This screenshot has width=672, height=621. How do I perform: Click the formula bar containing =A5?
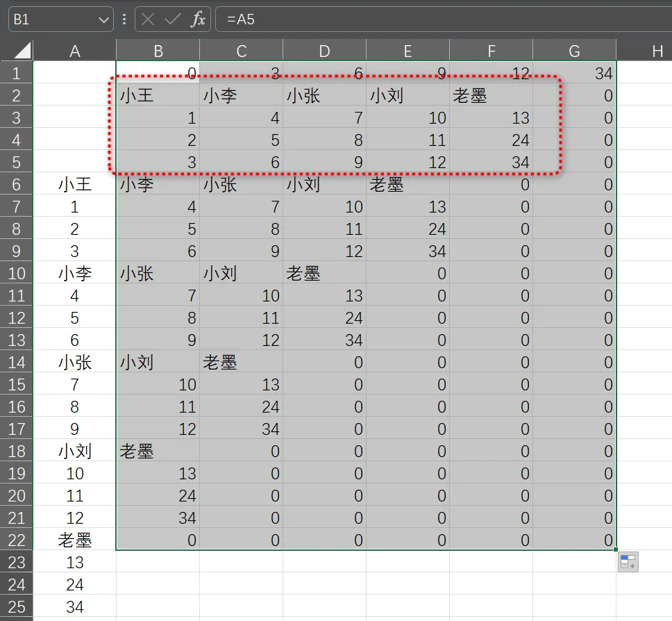pos(444,19)
